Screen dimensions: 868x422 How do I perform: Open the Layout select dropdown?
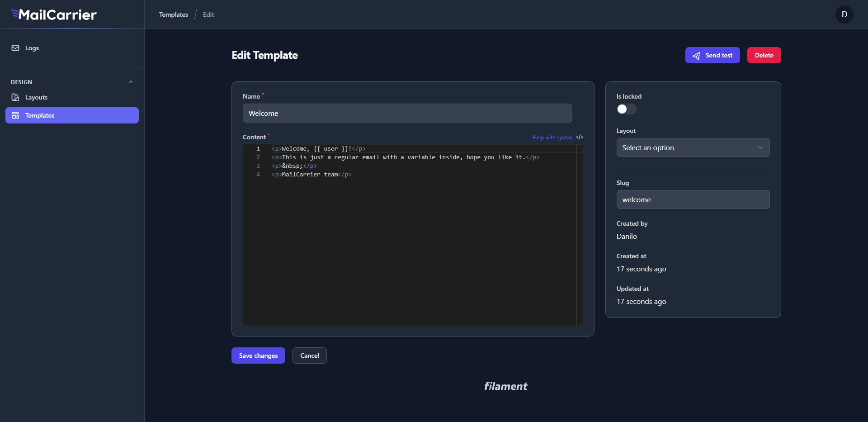coord(693,147)
